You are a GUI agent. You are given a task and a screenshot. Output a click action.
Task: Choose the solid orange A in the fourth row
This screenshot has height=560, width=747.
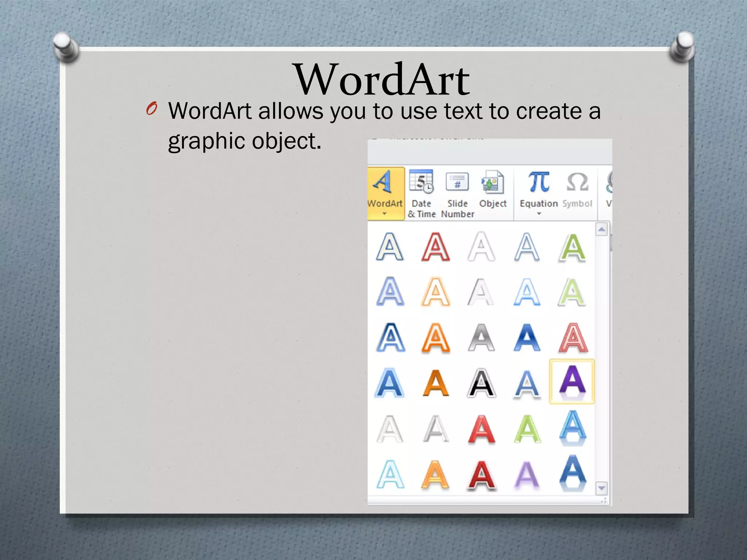tap(436, 383)
